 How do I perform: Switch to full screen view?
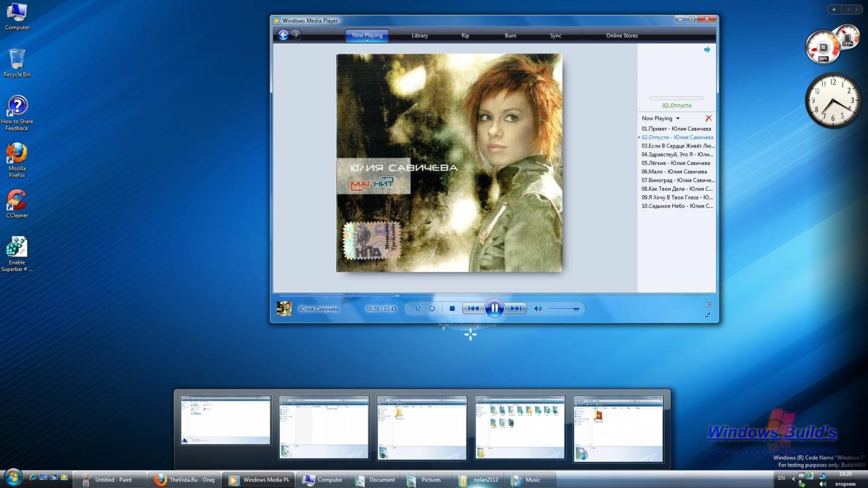708,305
